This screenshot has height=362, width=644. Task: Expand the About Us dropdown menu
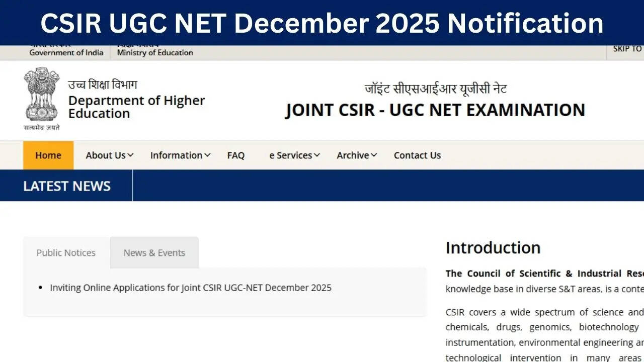click(109, 155)
